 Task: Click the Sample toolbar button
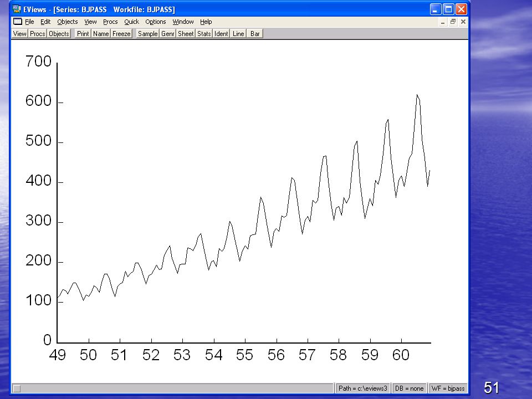[147, 34]
